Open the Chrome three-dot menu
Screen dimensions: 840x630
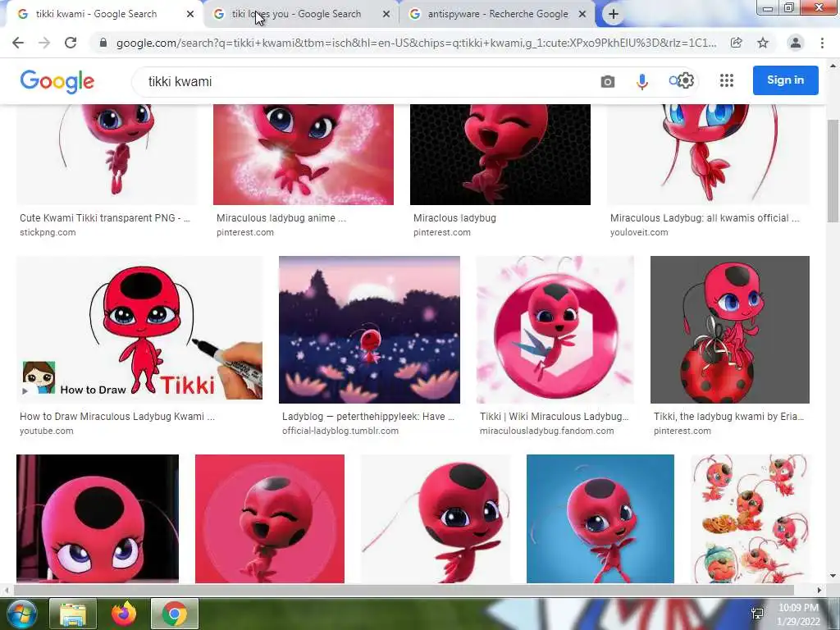click(x=822, y=43)
